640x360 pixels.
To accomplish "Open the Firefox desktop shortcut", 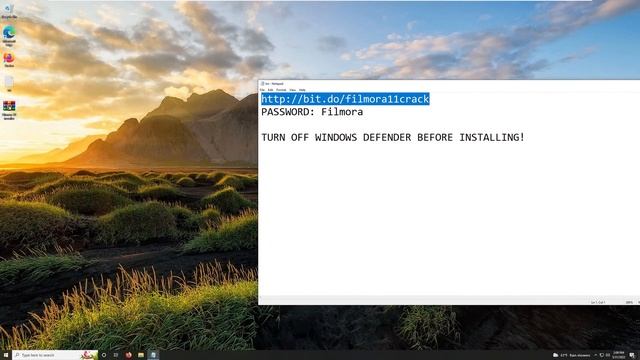I will [x=9, y=60].
